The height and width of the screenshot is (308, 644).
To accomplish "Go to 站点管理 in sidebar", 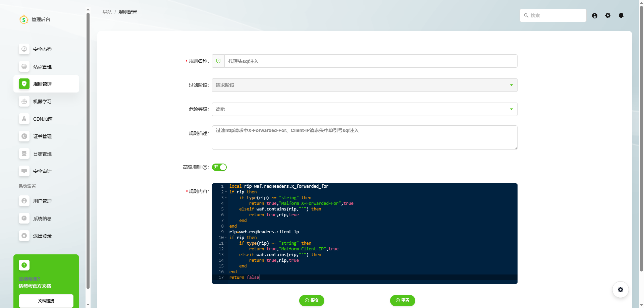I will click(42, 67).
